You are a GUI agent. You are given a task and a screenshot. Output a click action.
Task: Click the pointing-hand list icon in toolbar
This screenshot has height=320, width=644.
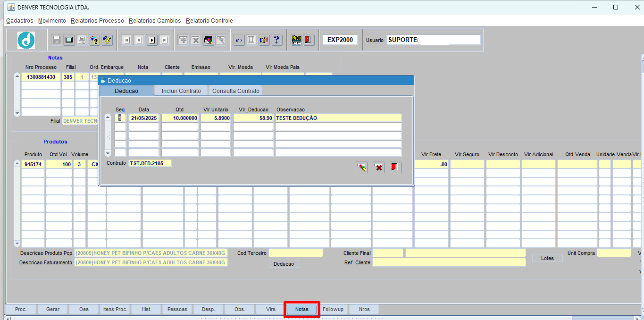coord(264,40)
